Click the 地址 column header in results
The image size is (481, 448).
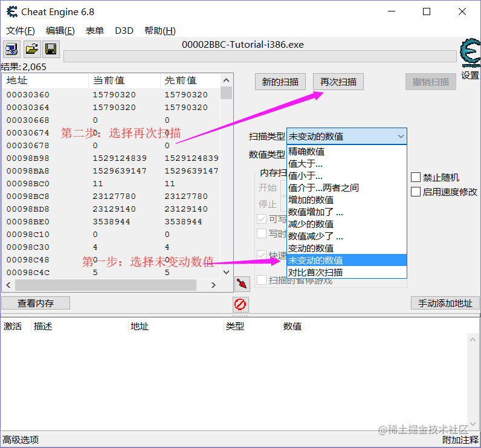tap(45, 80)
